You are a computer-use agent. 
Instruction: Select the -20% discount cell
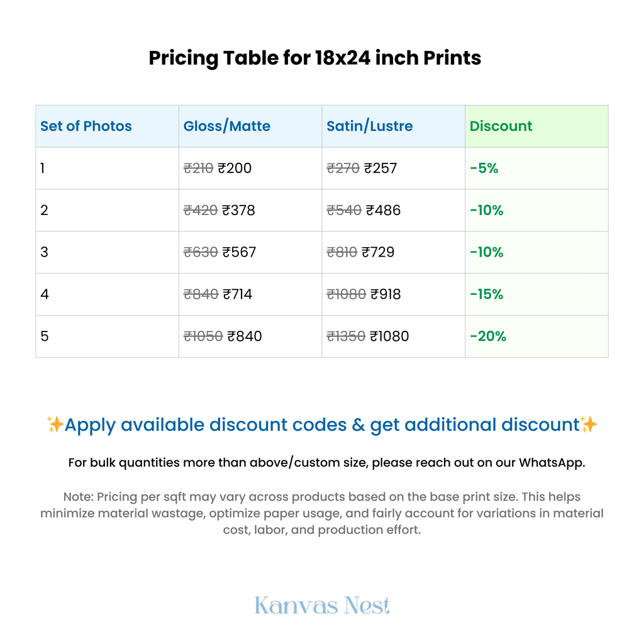[488, 336]
